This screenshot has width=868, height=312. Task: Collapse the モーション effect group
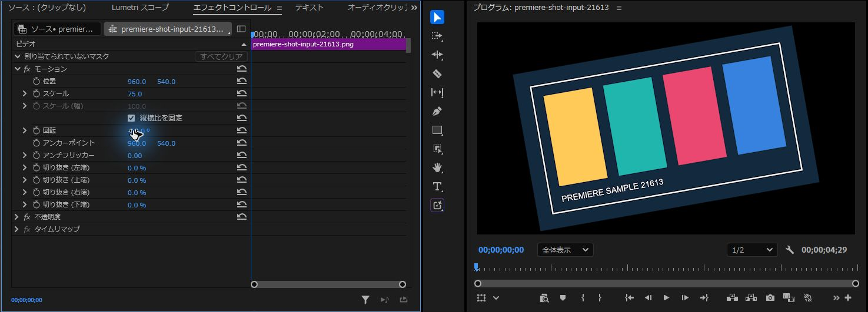tap(17, 69)
